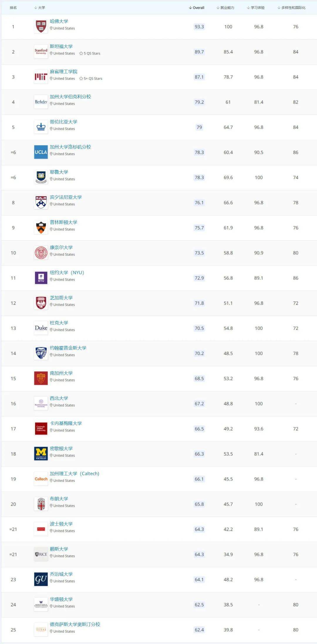The width and height of the screenshot is (317, 644).
Task: Click the 排名 column header
Action: [x=13, y=8]
